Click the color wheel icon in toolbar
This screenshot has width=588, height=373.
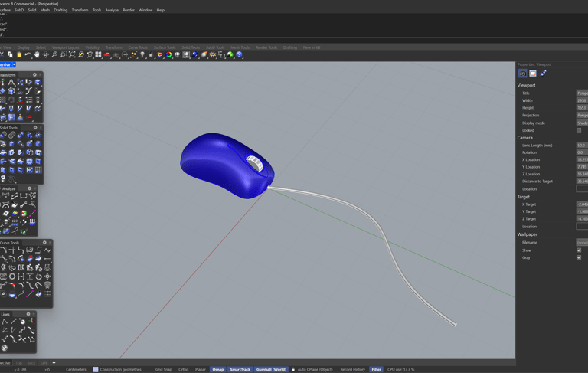click(x=168, y=55)
